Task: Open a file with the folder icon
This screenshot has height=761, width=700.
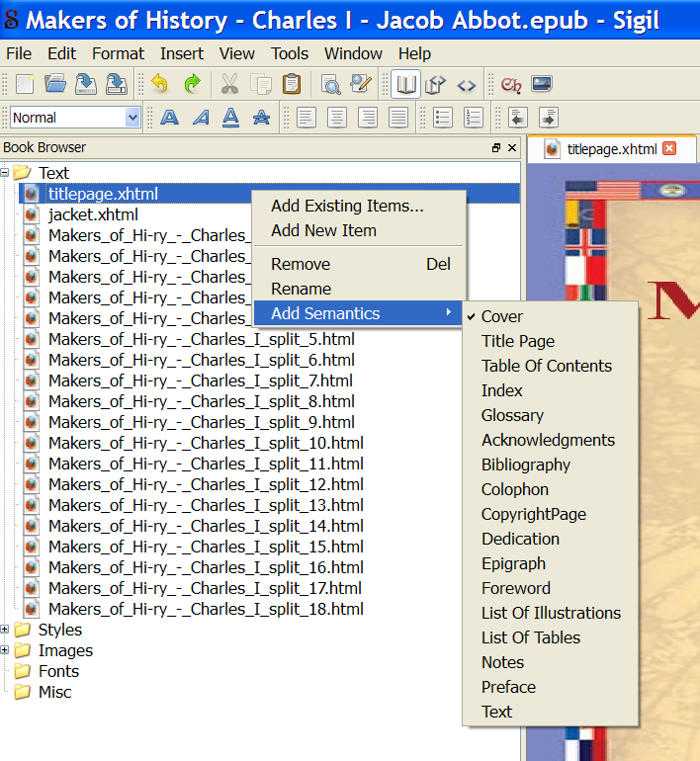Action: 54,84
